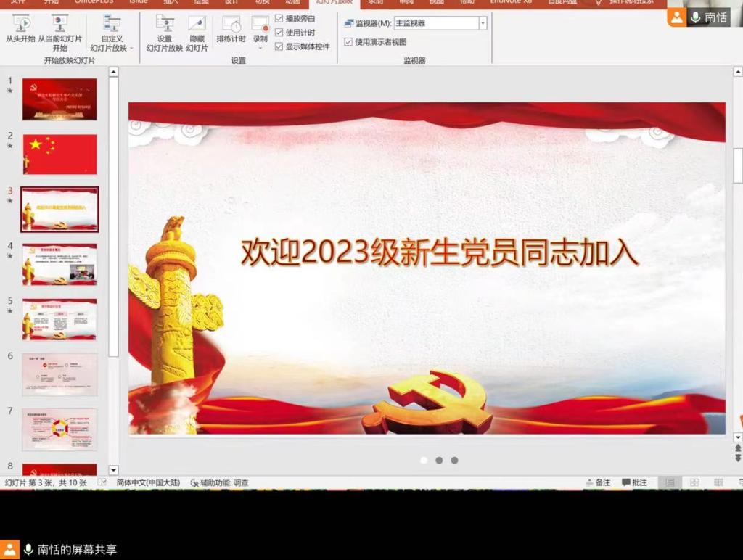Click the middle gray dot below slide
The height and width of the screenshot is (560, 743).
[439, 461]
